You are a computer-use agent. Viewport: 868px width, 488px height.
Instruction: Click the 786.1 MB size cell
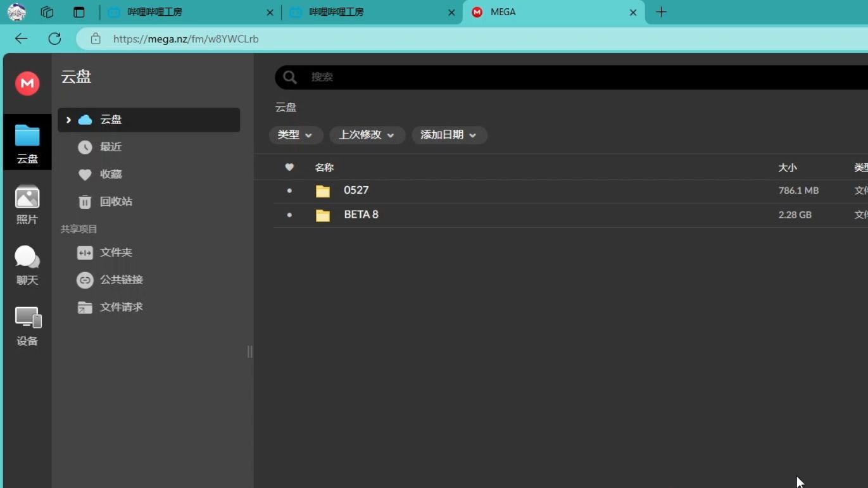pyautogui.click(x=798, y=191)
